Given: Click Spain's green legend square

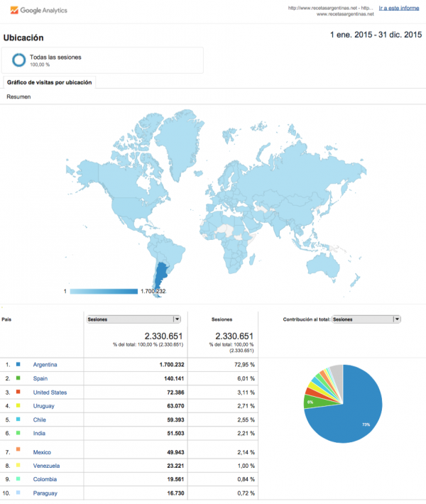Looking at the screenshot, I should 18,378.
